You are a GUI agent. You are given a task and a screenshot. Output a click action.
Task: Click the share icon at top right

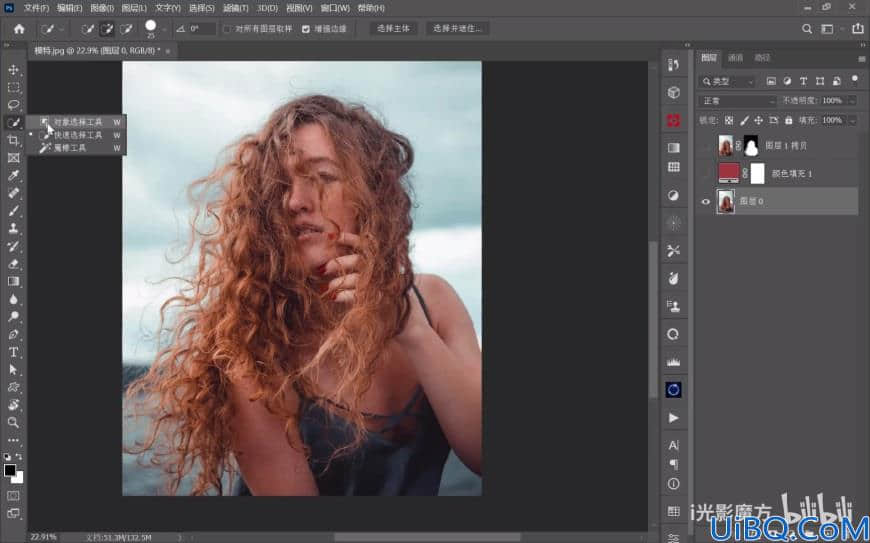click(858, 29)
